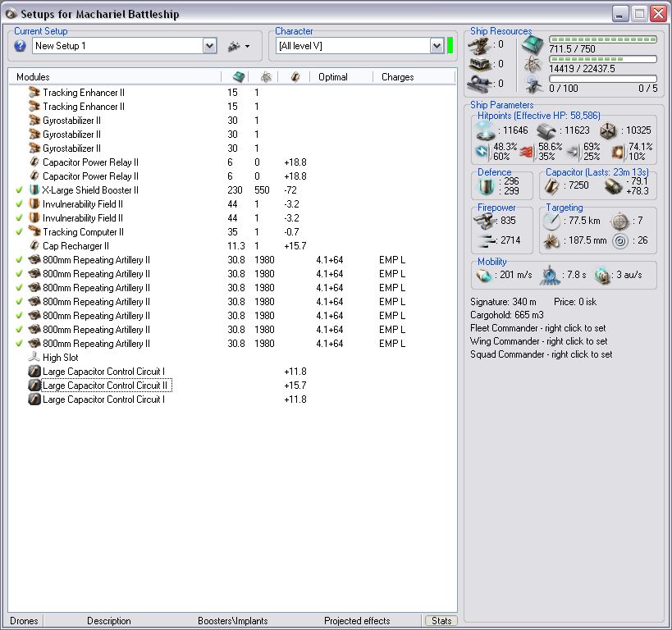Viewport: 672px width, 630px height.
Task: Open the Drones tab
Action: pyautogui.click(x=24, y=621)
